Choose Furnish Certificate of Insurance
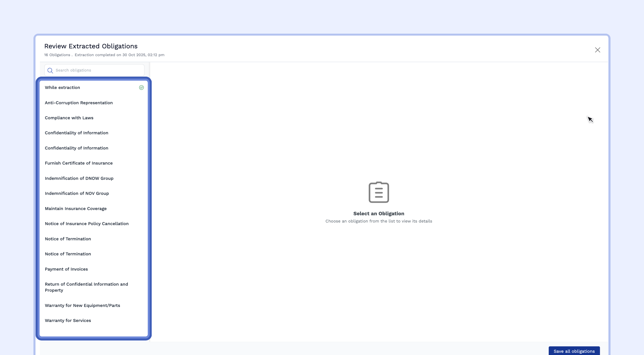 79,163
